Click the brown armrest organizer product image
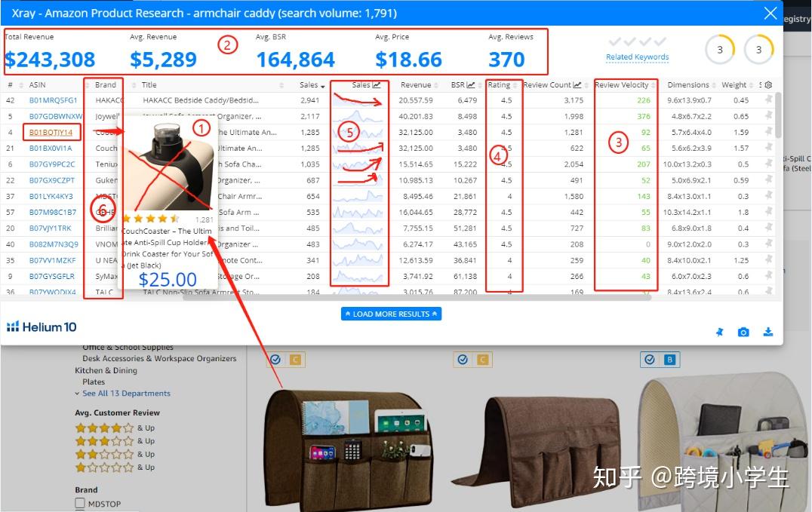This screenshot has height=512, width=812. pos(350,450)
